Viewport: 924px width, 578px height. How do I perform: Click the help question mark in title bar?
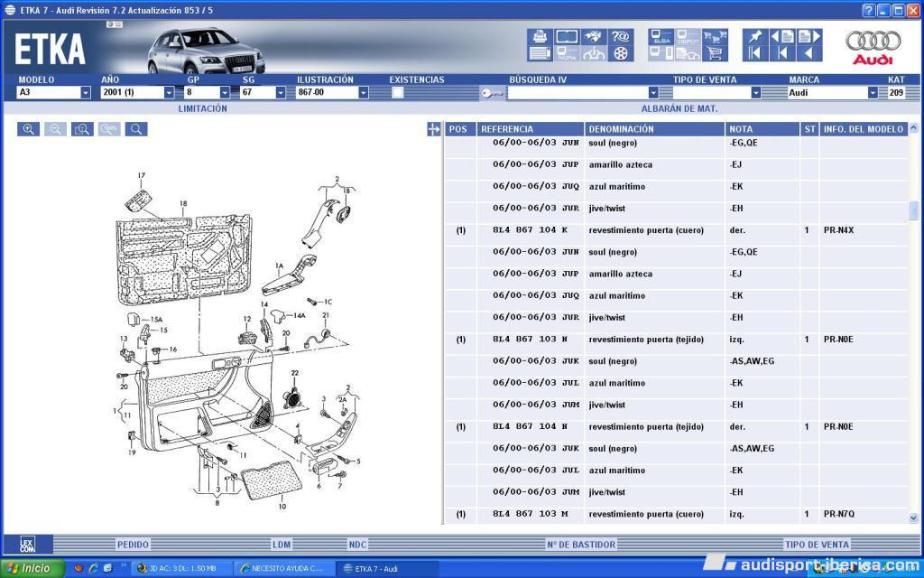point(869,10)
